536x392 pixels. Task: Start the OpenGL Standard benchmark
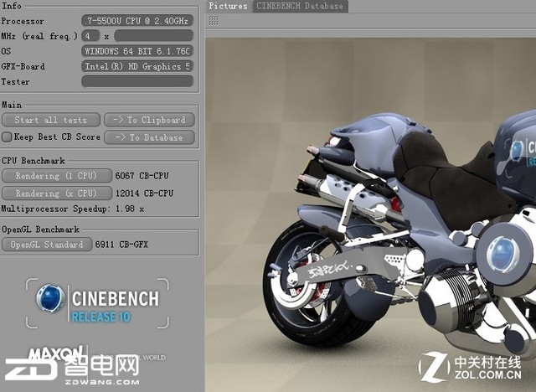47,245
